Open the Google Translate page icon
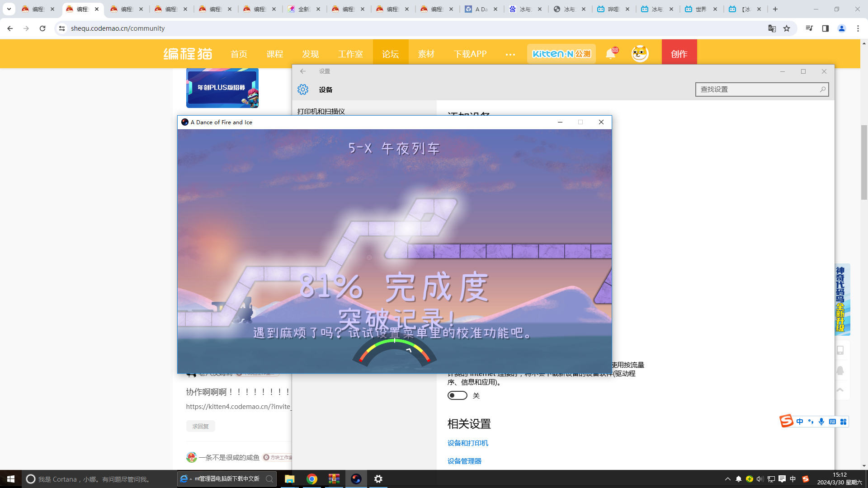868x488 pixels. (x=772, y=28)
